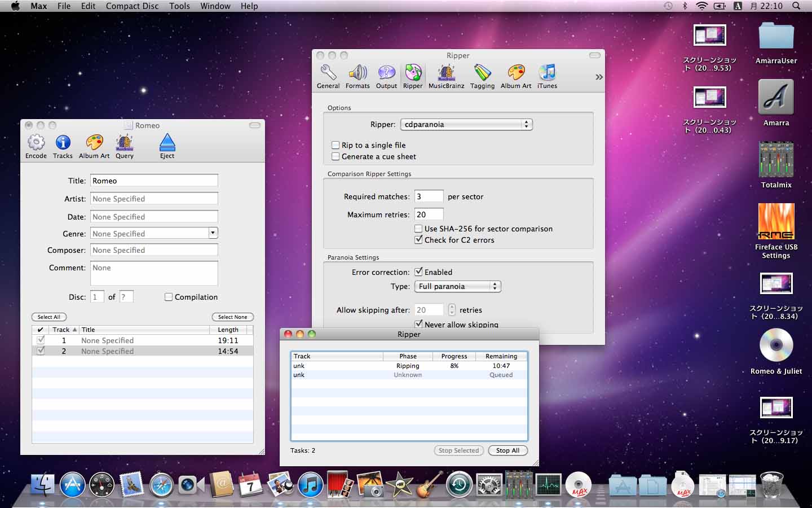
Task: Adjust Allow skipping after retries stepper
Action: pos(452,309)
